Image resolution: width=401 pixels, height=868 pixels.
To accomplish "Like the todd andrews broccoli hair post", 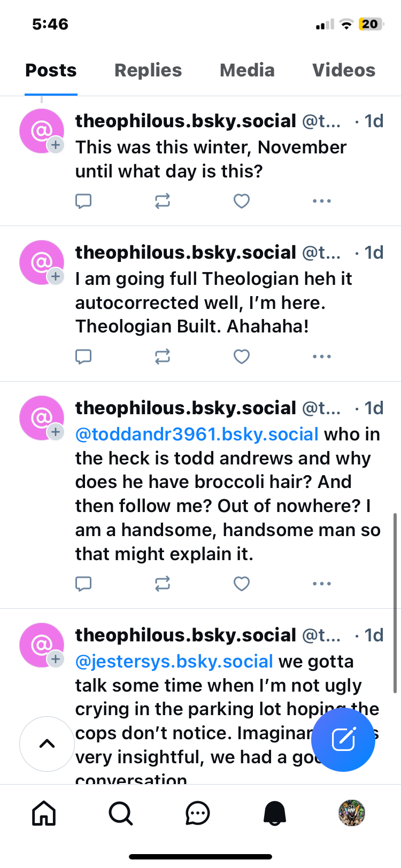I will 242,584.
